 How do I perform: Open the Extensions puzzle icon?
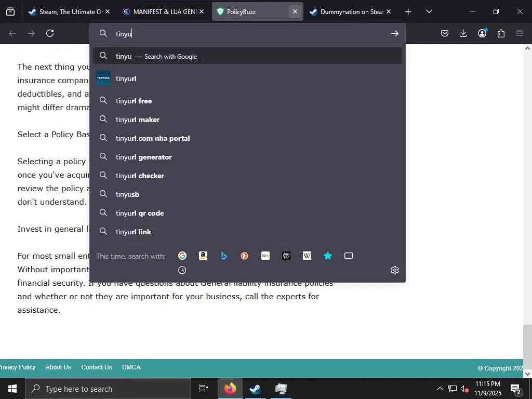[501, 33]
